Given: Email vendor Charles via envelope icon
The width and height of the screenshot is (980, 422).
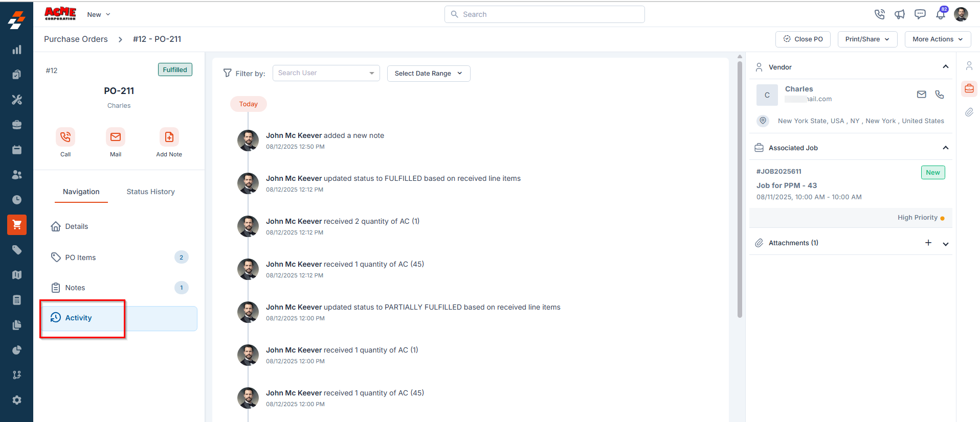Looking at the screenshot, I should click(922, 95).
